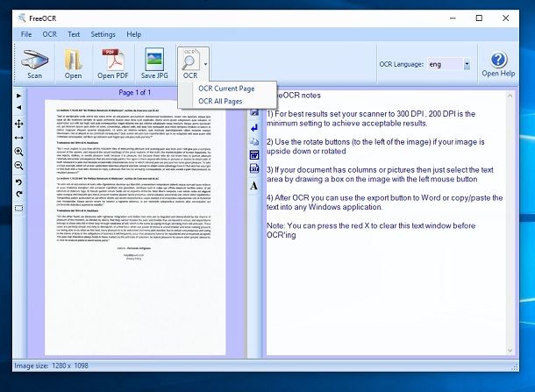This screenshot has height=392, width=535.
Task: Click the Save JPG toolbar icon
Action: [154, 60]
